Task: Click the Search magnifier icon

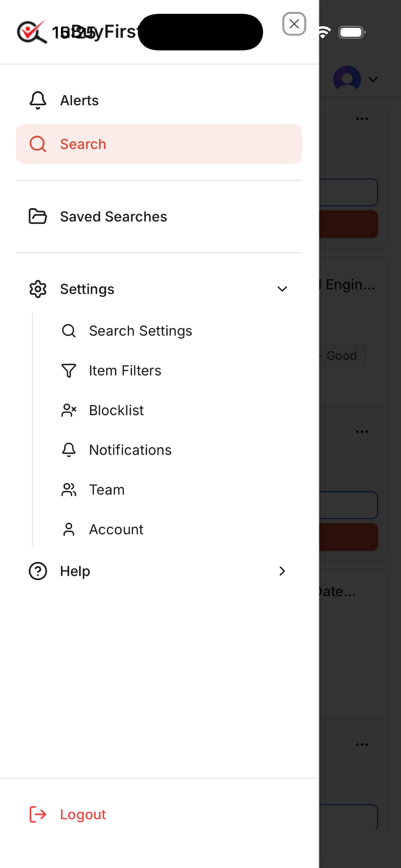Action: pos(38,144)
